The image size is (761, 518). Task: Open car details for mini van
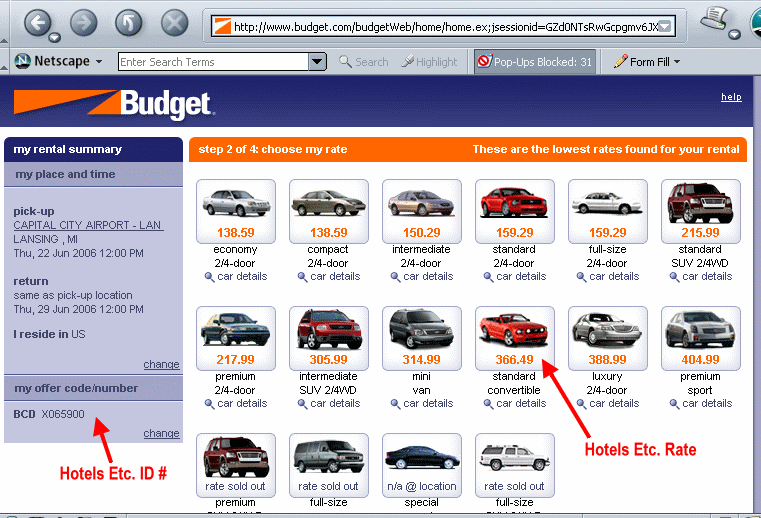pyautogui.click(x=422, y=403)
